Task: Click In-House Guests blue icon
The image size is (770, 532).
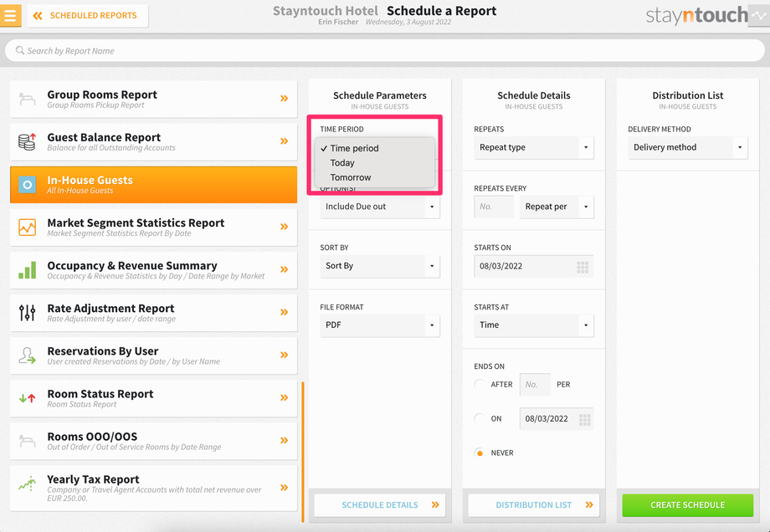Action: pyautogui.click(x=27, y=185)
